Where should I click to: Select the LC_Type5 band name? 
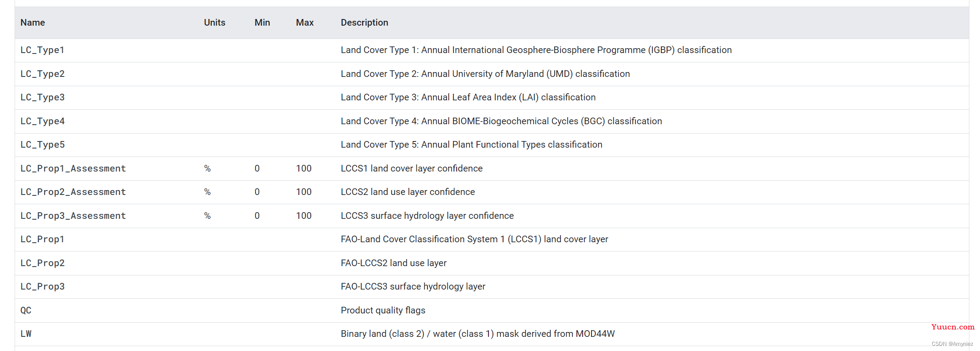(x=42, y=145)
